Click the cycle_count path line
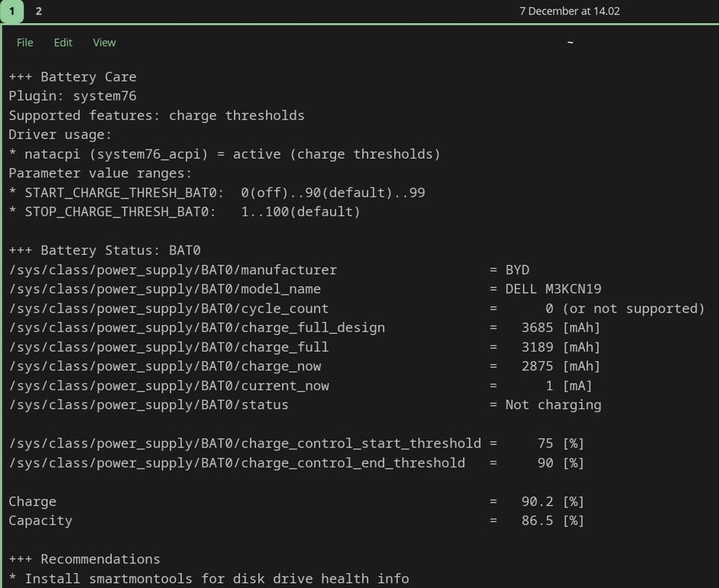719x588 pixels. tap(169, 309)
